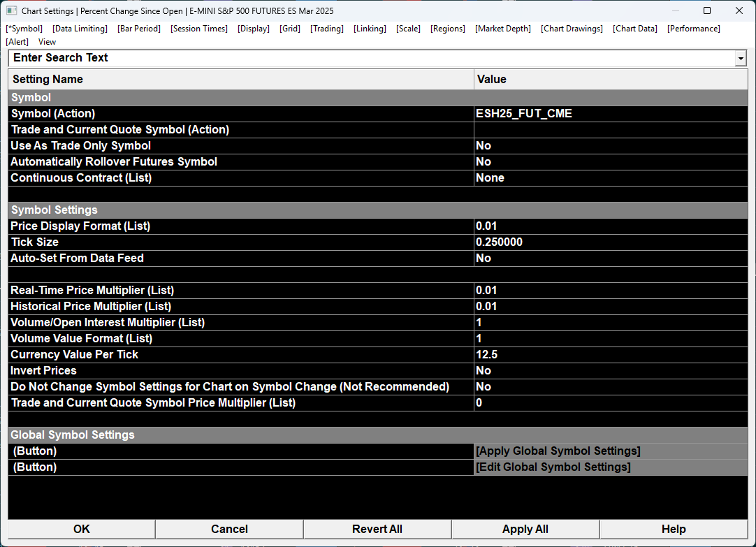Select the [Display] tab

[x=254, y=29]
